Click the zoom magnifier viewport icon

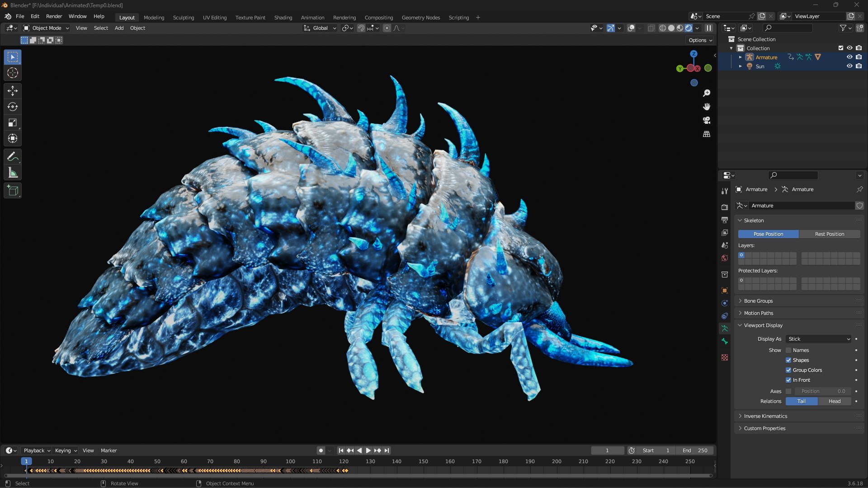pyautogui.click(x=707, y=93)
